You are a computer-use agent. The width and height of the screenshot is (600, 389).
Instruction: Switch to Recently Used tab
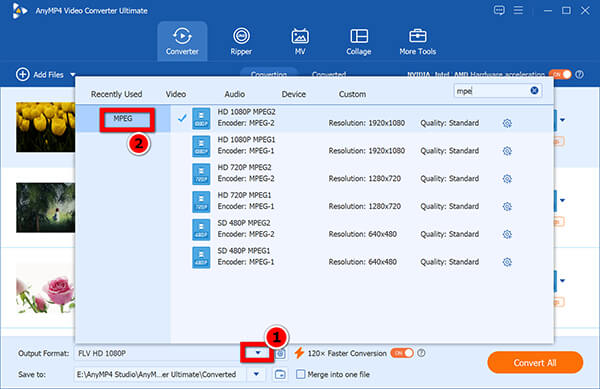tap(116, 94)
